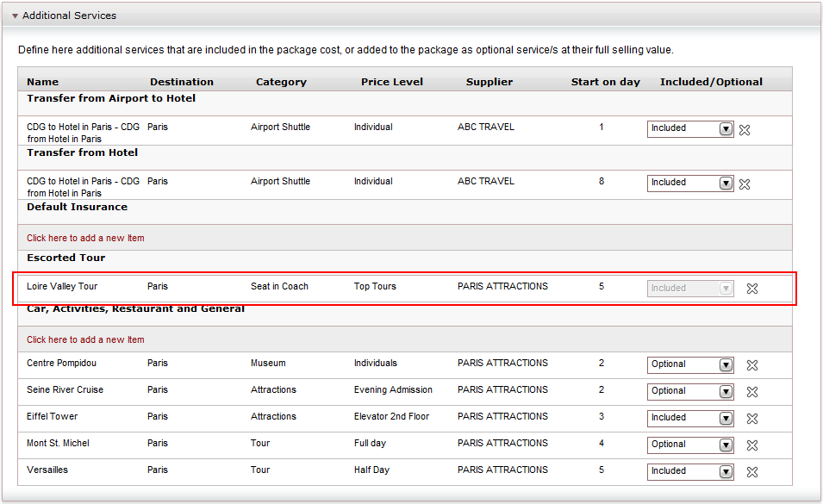
Task: Delete the Eiffel Tower row
Action: (752, 419)
